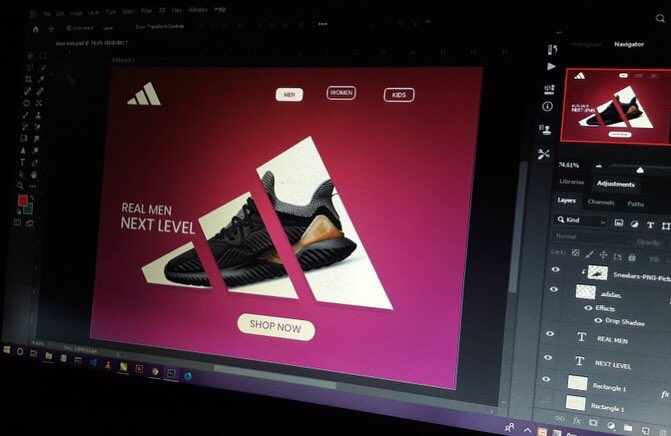671x436 pixels.
Task: Select the Rectangular Marquee tool
Action: coord(43,56)
